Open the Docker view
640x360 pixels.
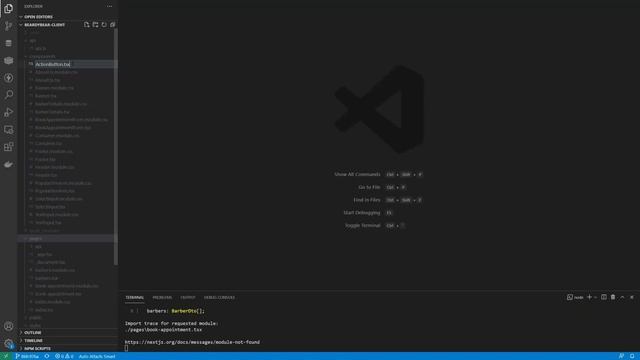[8, 164]
